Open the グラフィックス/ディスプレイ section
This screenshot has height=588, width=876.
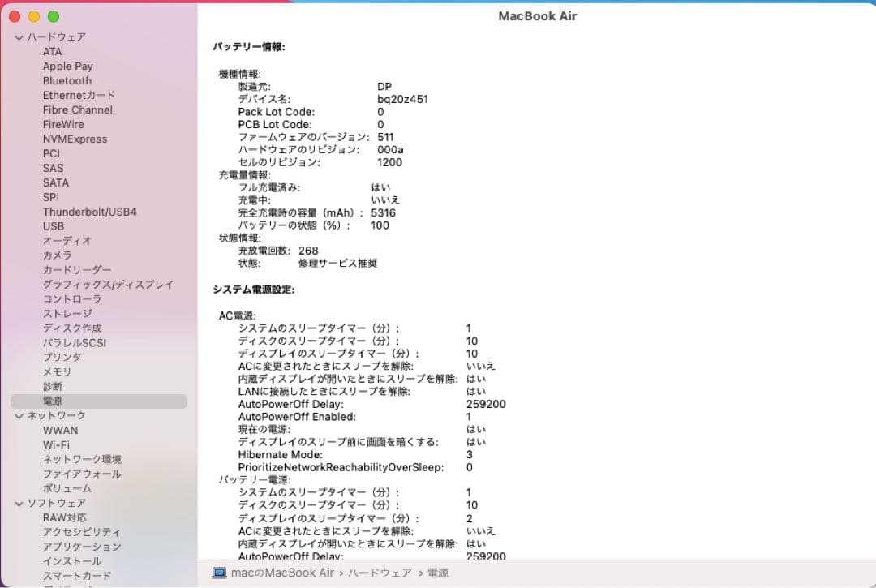point(109,285)
